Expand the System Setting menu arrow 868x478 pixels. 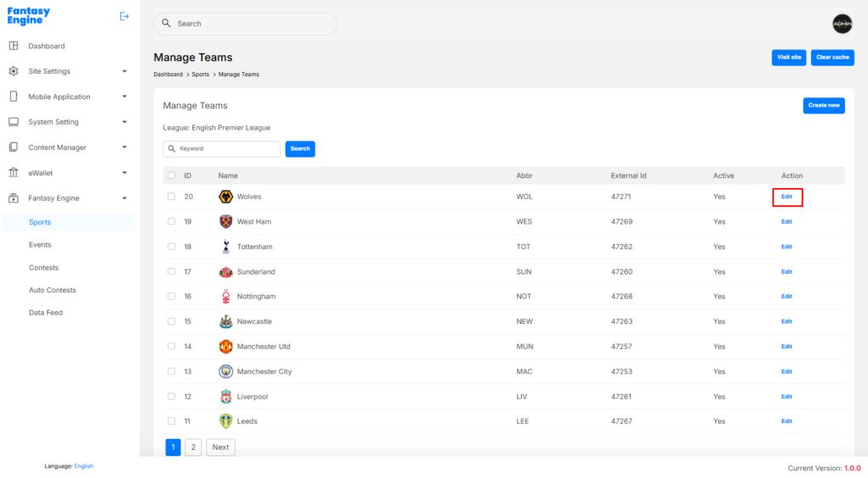(x=125, y=122)
